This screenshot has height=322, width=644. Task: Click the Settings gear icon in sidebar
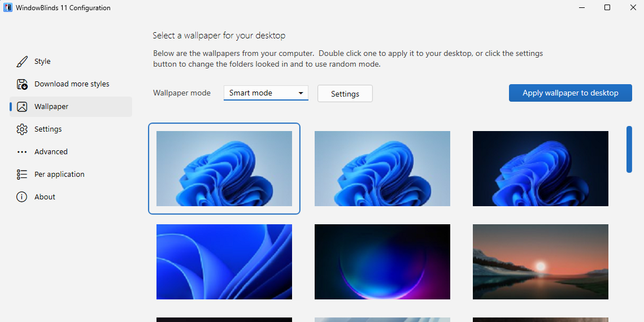coord(22,129)
